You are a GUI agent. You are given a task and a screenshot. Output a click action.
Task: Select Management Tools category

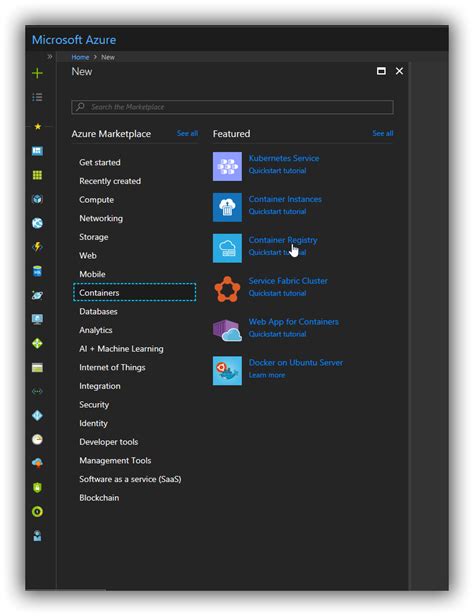coord(115,460)
